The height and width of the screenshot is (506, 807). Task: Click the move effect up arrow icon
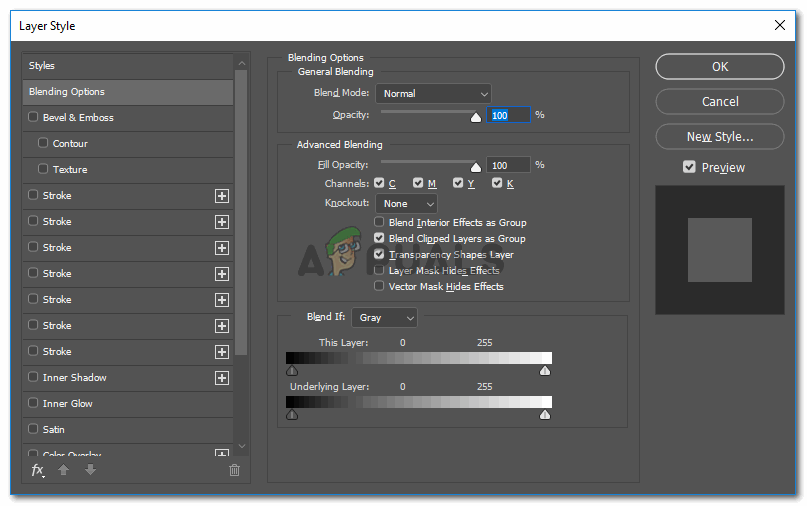click(63, 469)
